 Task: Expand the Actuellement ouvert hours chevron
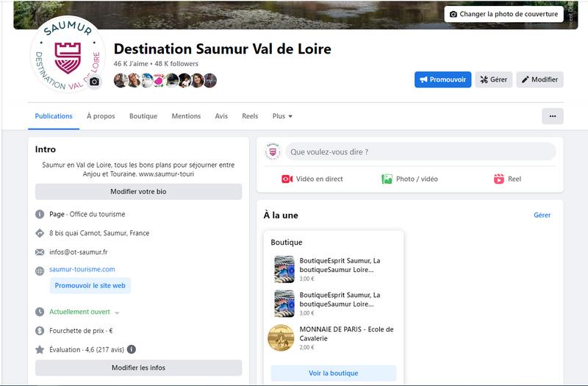(x=117, y=312)
